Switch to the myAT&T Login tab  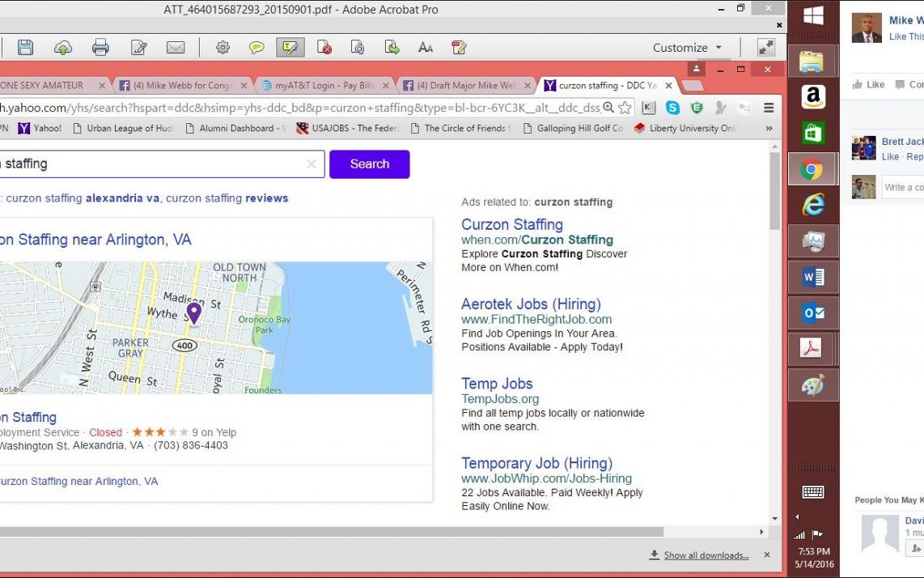click(324, 86)
